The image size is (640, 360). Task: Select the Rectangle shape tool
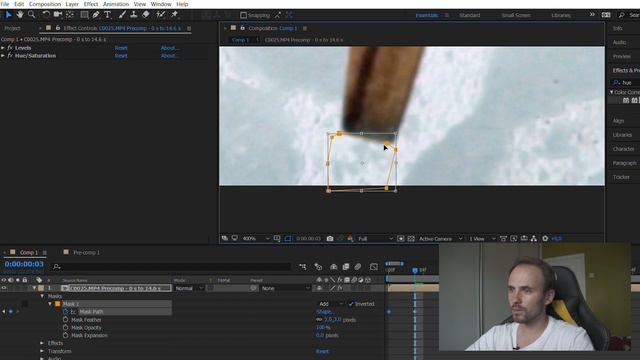point(84,15)
